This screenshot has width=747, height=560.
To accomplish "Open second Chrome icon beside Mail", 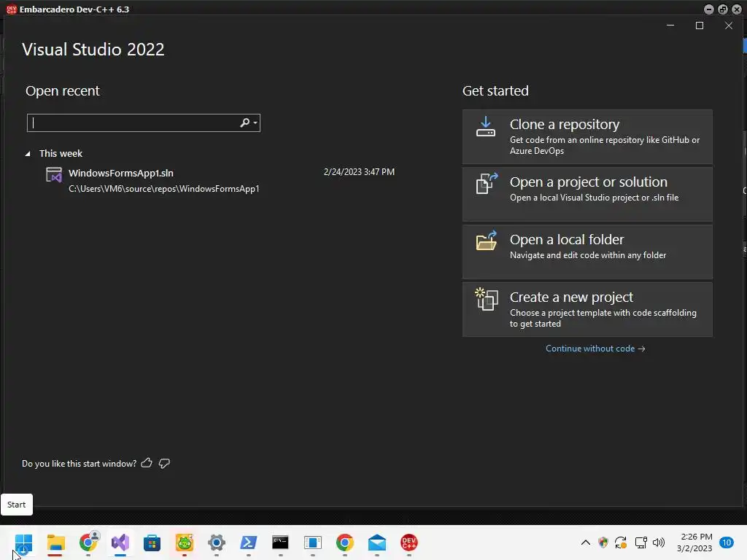I will point(344,542).
